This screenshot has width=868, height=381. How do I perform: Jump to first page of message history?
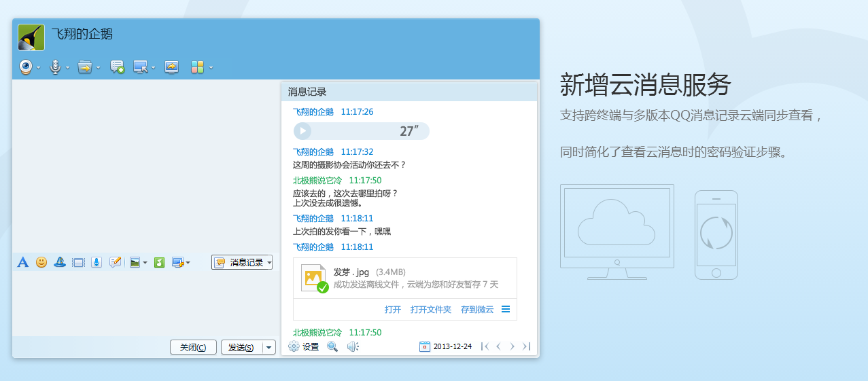pyautogui.click(x=485, y=346)
